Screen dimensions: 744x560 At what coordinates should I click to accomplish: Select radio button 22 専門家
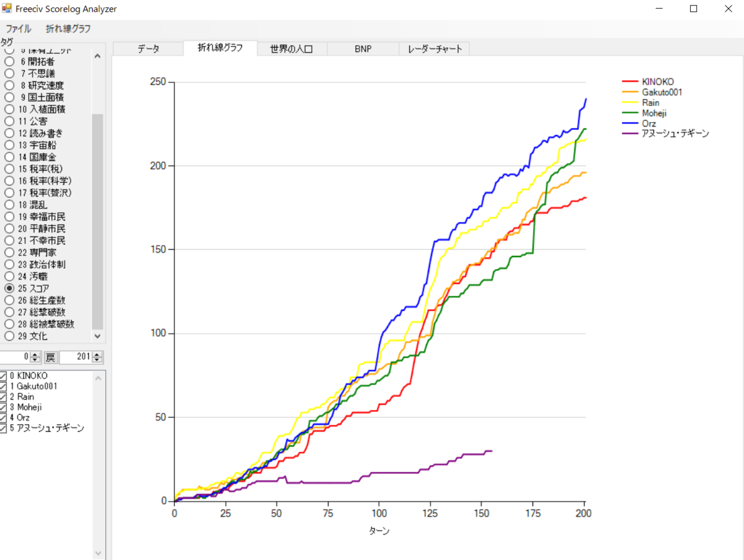(x=9, y=253)
